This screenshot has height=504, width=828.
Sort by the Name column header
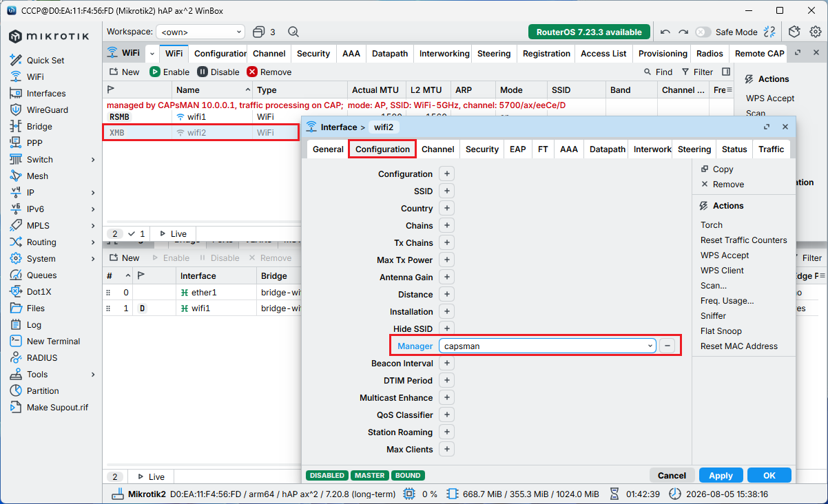click(211, 90)
